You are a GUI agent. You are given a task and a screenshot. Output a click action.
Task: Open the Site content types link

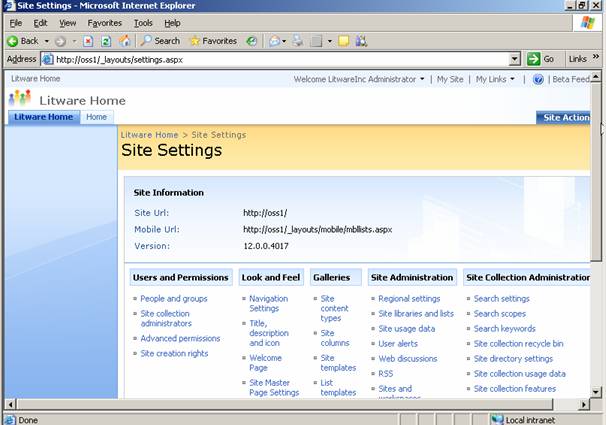pos(334,308)
